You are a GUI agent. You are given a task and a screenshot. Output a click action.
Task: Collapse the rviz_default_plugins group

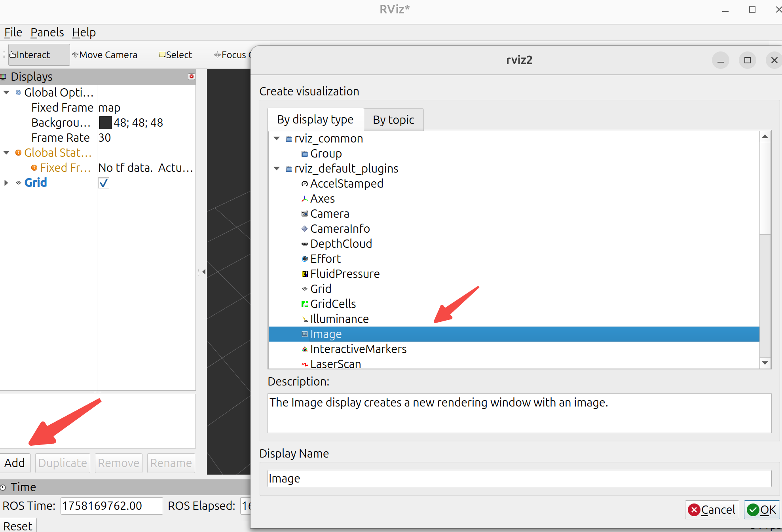(x=277, y=169)
